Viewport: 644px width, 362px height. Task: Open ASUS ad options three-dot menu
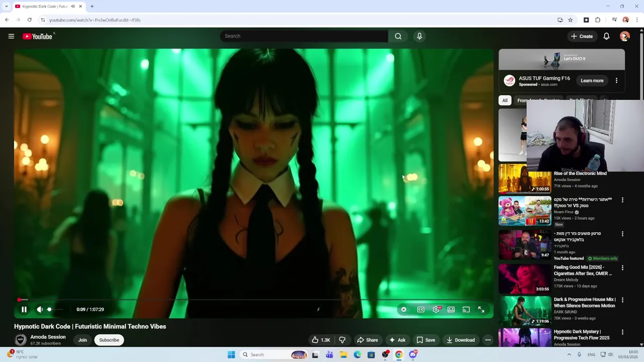point(616,80)
